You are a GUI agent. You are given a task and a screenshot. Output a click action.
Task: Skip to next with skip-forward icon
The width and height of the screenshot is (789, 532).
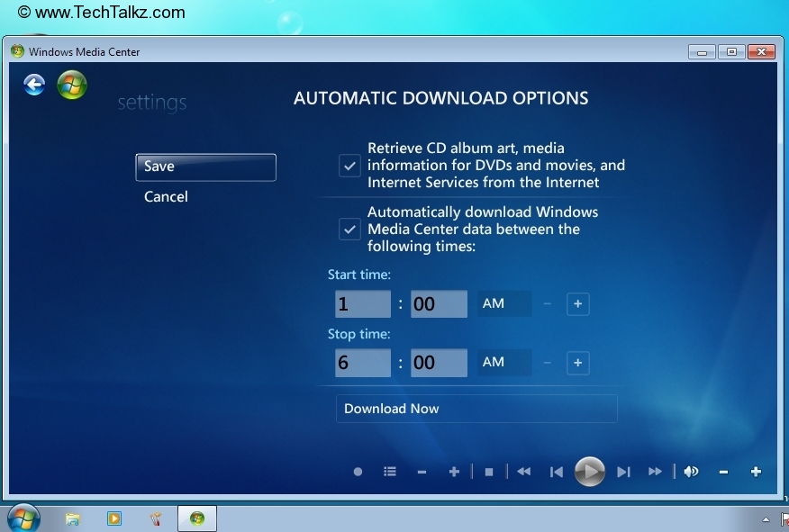pos(622,471)
